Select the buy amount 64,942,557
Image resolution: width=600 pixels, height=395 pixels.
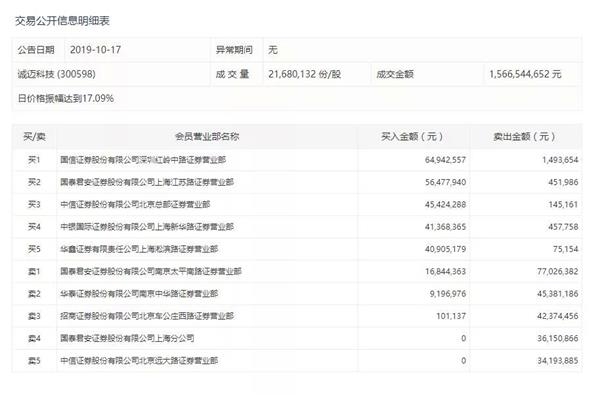445,160
